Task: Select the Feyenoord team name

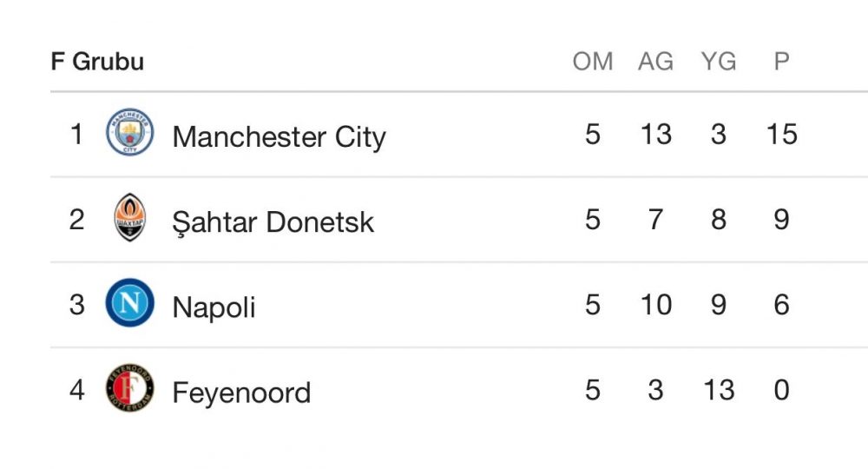Action: [x=241, y=392]
